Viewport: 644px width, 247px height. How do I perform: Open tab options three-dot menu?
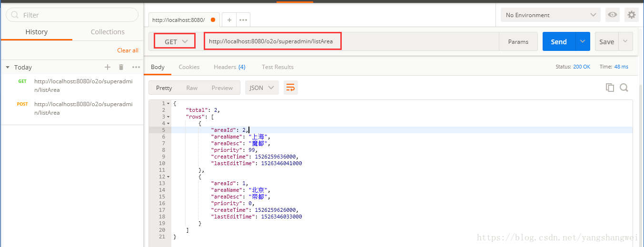(x=243, y=20)
